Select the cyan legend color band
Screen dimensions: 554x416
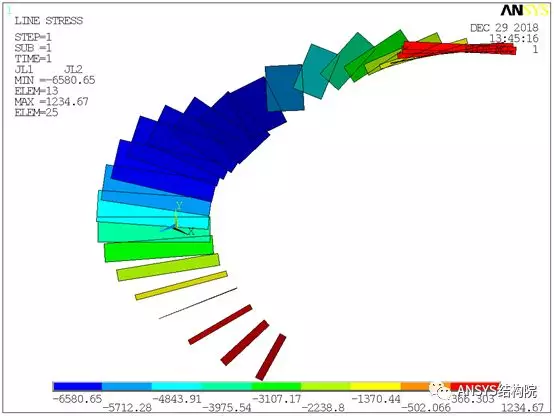(x=177, y=386)
